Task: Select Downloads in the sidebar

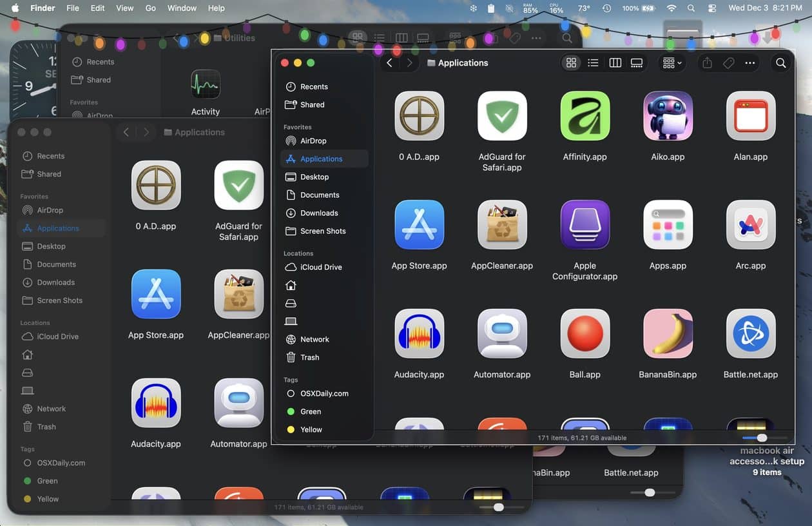Action: tap(318, 213)
